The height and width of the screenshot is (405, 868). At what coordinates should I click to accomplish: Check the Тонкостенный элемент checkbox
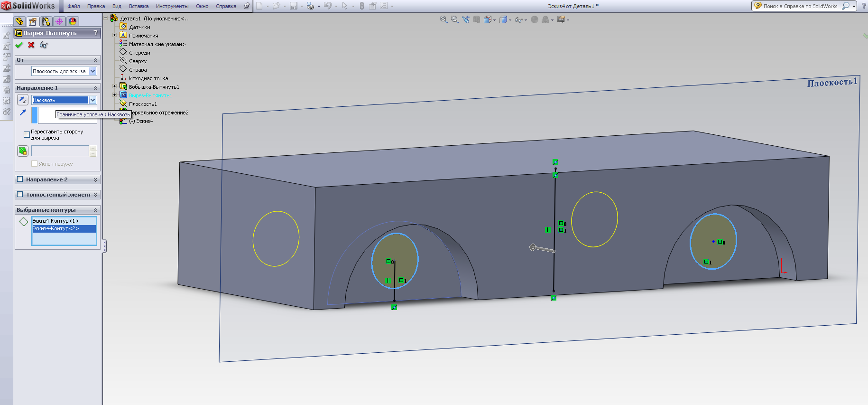click(x=20, y=195)
